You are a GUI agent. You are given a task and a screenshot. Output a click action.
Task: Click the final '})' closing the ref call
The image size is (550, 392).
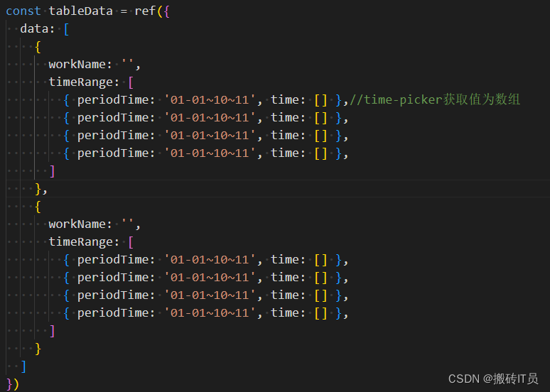13,384
